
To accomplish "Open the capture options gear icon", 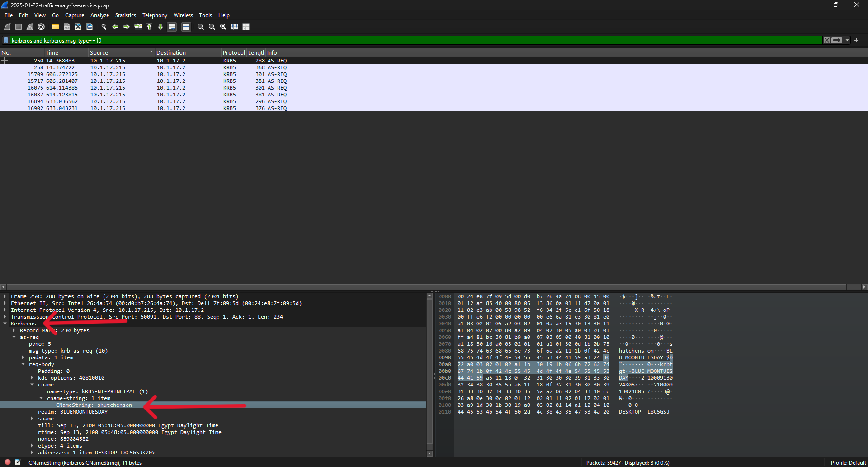I will 41,27.
